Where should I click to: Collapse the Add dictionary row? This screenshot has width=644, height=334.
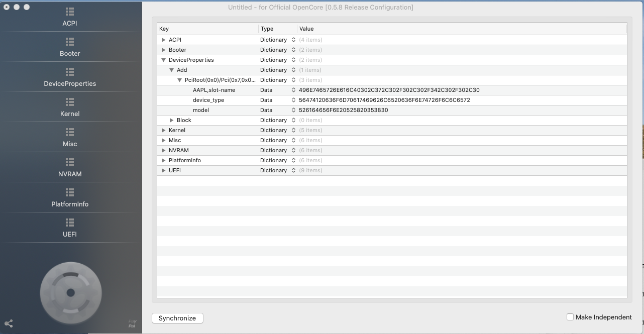tap(171, 70)
